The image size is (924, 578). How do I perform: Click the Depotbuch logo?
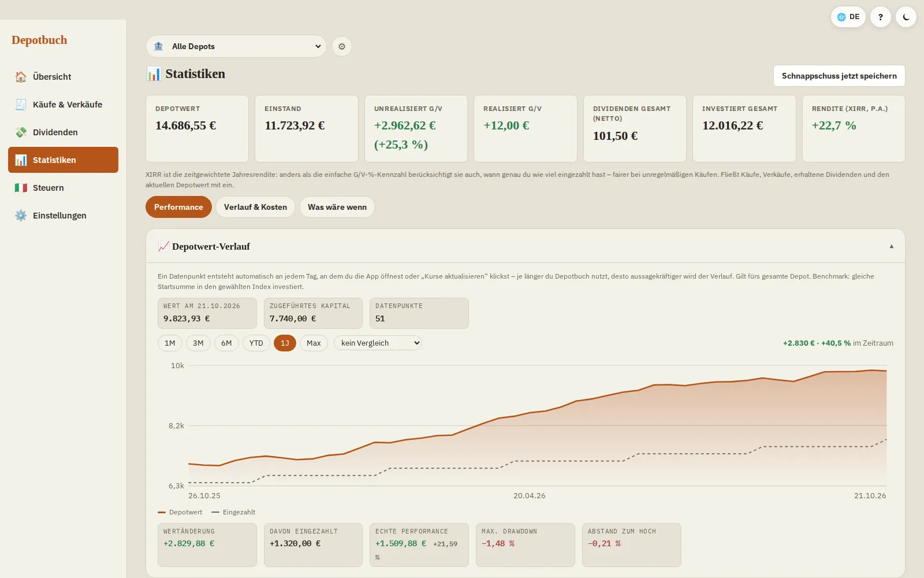[x=39, y=40]
